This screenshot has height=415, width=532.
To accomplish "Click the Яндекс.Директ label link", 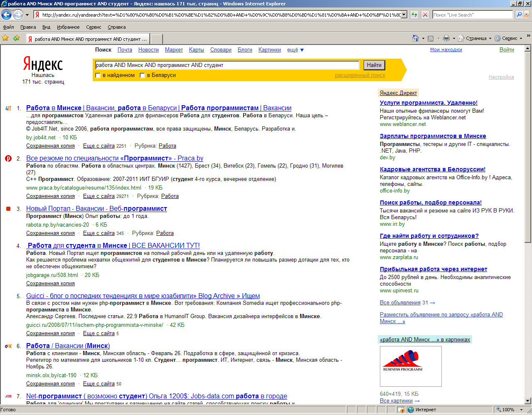I will [x=398, y=93].
